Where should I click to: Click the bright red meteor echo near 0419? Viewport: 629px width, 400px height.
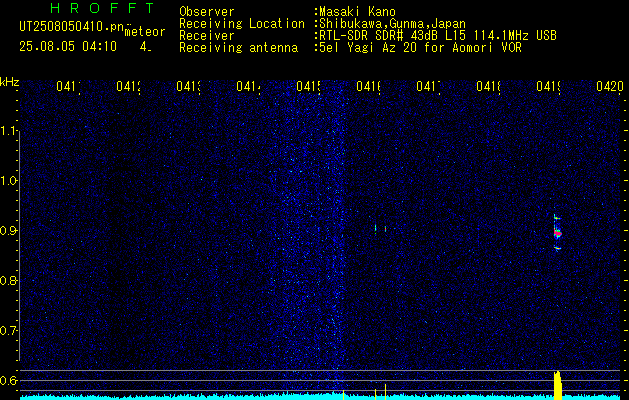tap(557, 233)
